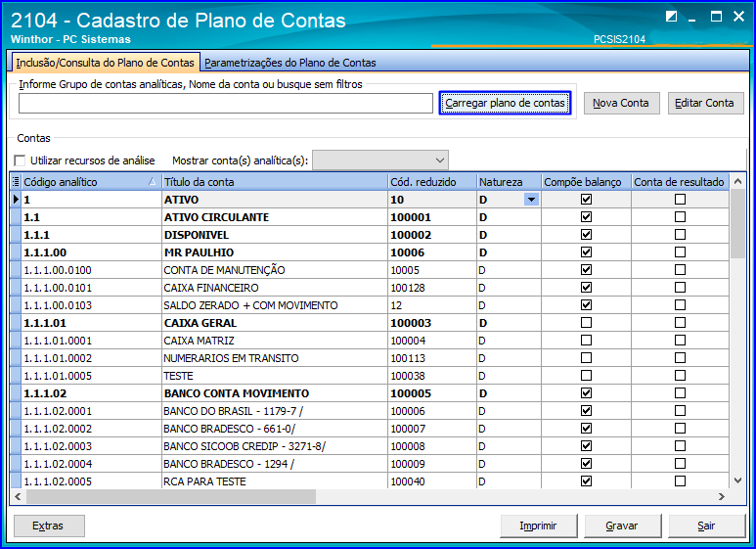Click vertical scrollbar up arrow

737,182
